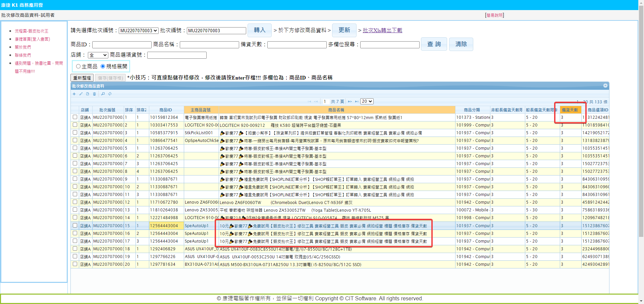644x304 pixels.
Task: Click the 商品名稱 filter input field
Action: (x=209, y=45)
